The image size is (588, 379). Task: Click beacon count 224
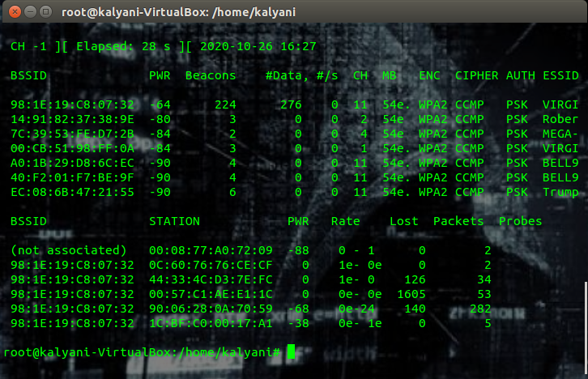(225, 104)
